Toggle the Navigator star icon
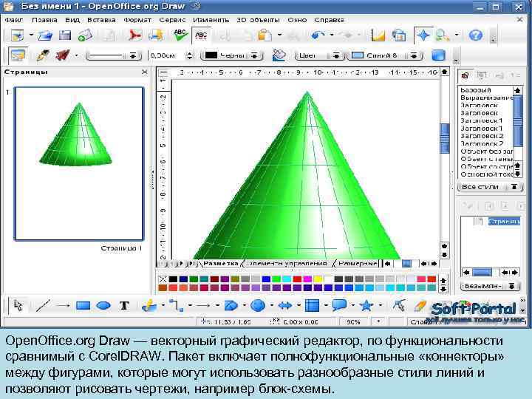 point(423,35)
